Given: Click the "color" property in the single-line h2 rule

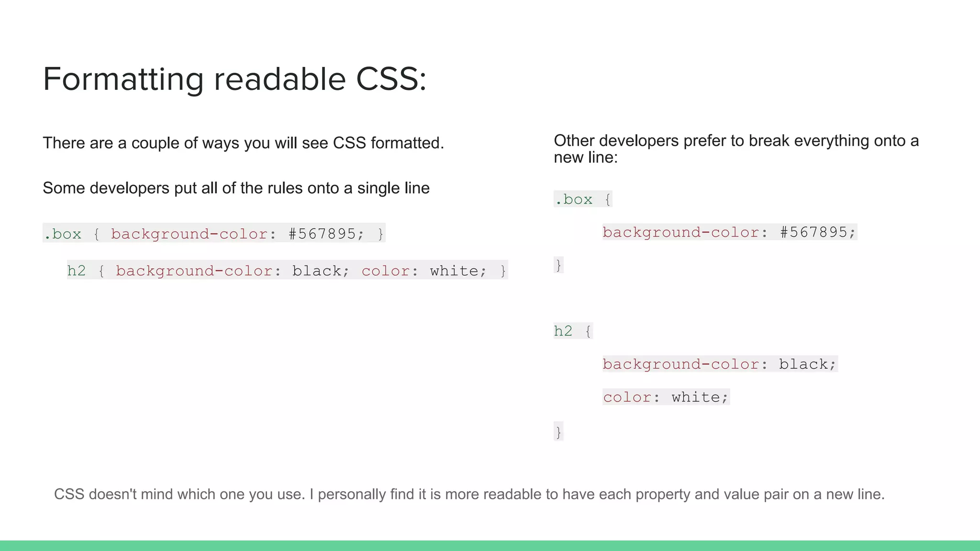Looking at the screenshot, I should click(386, 271).
